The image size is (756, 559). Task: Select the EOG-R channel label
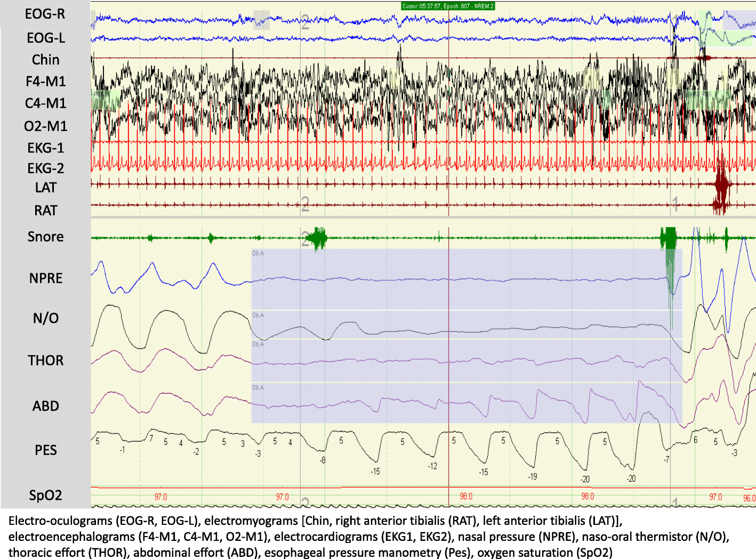tap(45, 14)
